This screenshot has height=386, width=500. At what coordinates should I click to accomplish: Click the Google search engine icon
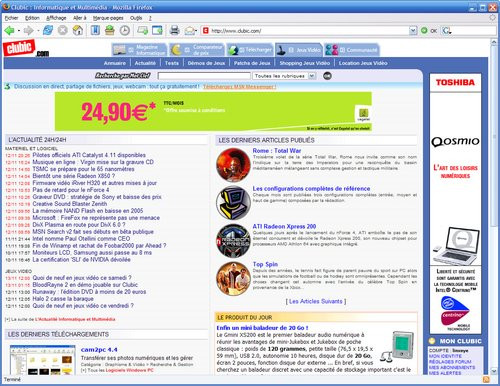coord(446,31)
